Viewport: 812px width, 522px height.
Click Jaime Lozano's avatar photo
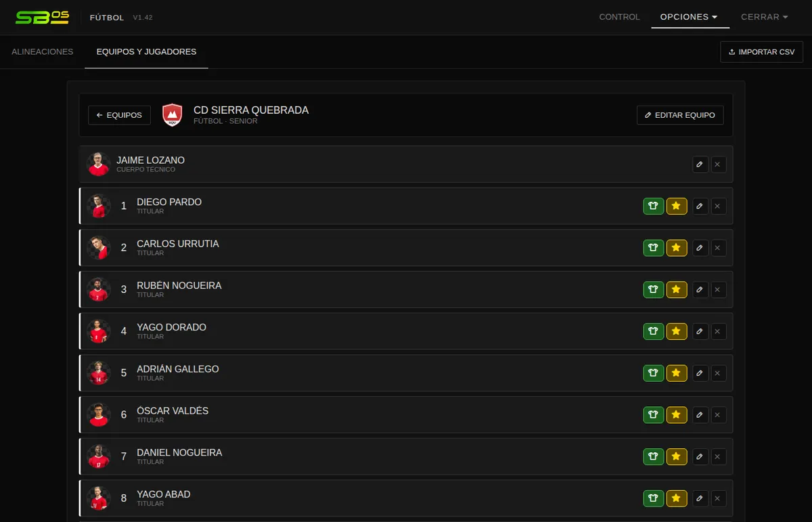(x=99, y=165)
